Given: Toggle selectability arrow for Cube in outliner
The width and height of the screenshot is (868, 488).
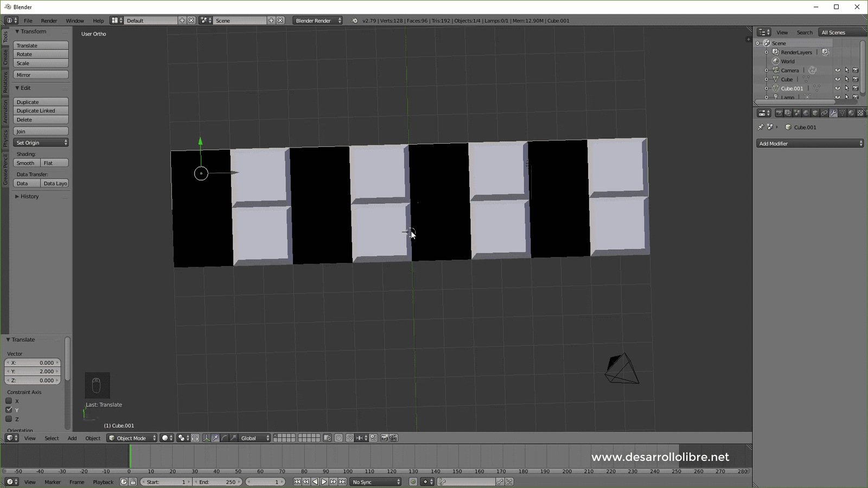Looking at the screenshot, I should point(847,79).
